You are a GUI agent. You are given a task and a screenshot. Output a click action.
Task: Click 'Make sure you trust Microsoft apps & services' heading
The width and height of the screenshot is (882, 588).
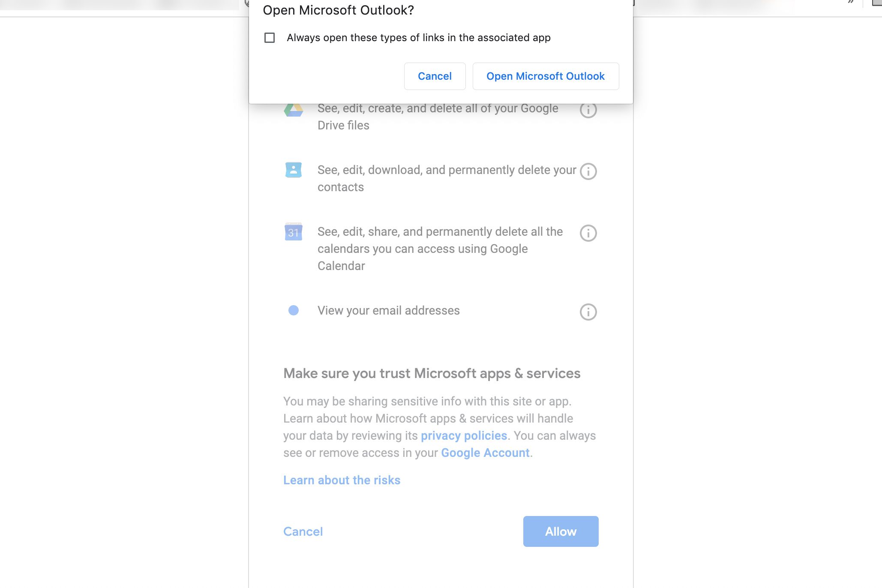[x=432, y=373]
